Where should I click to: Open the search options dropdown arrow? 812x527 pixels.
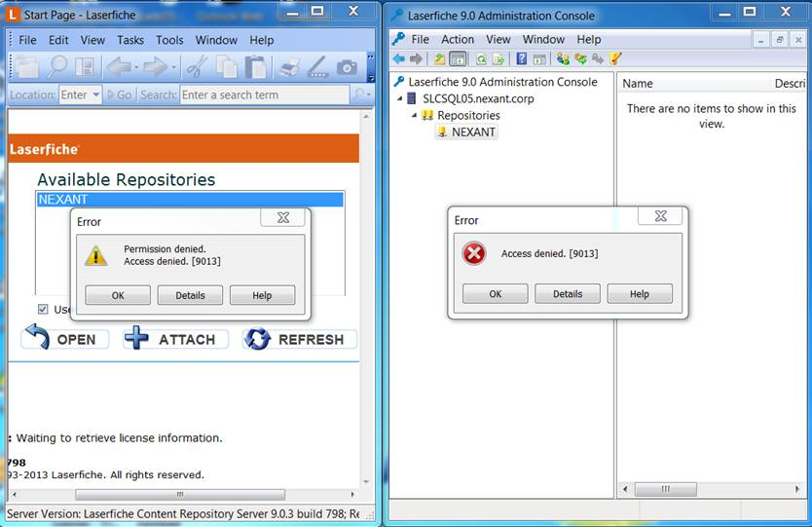point(369,94)
